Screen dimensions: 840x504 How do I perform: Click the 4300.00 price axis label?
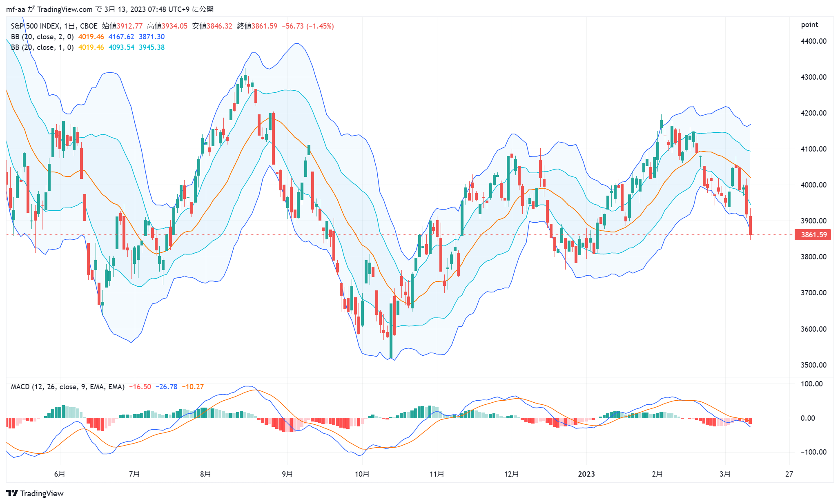point(814,77)
